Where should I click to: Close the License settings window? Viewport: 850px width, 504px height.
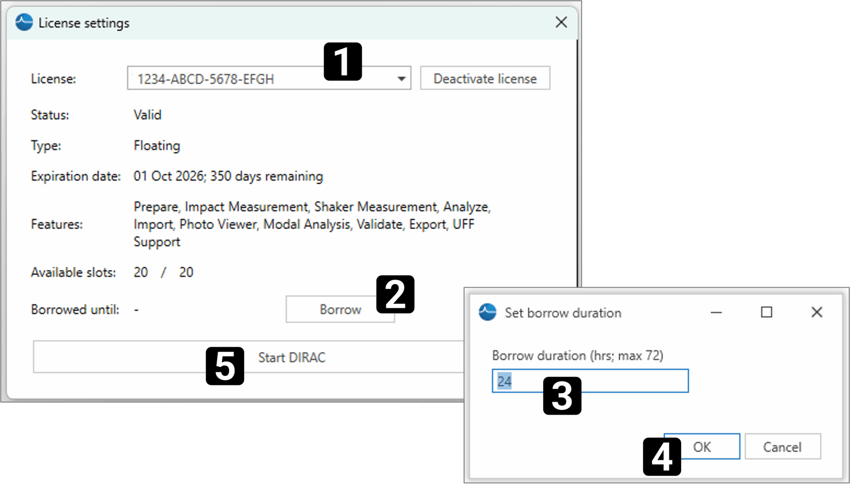tap(561, 23)
